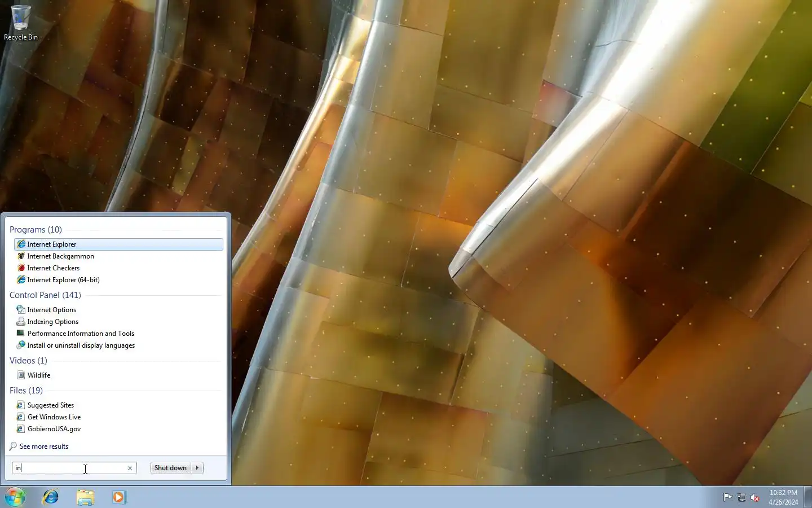Open the Control Panel (141) results header
Image resolution: width=812 pixels, height=508 pixels.
pos(45,295)
